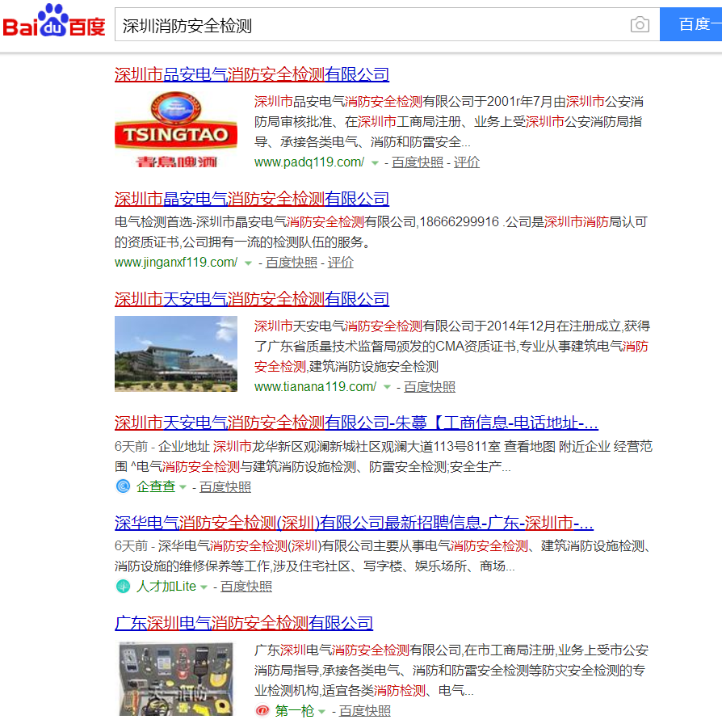Click the 百度一下 search button
722x728 pixels.
691,24
